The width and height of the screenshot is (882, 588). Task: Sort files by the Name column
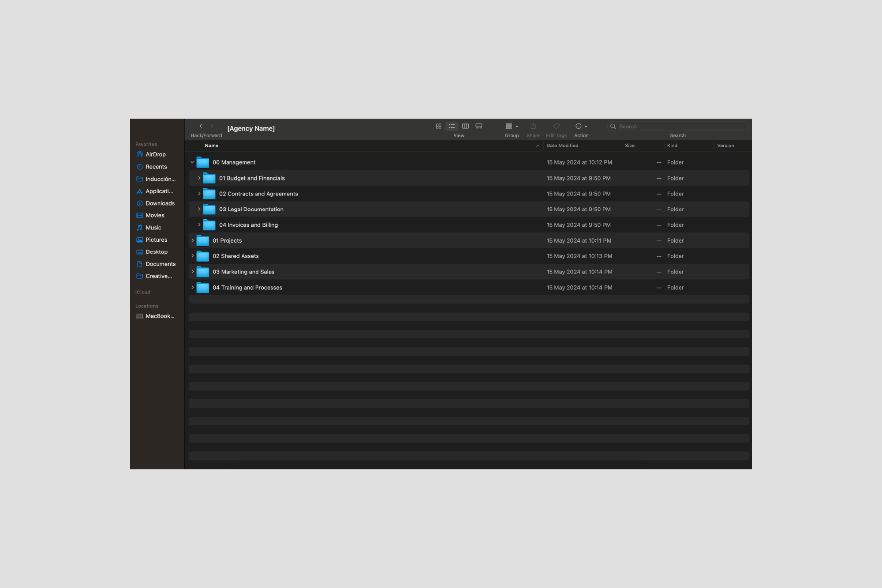(211, 145)
